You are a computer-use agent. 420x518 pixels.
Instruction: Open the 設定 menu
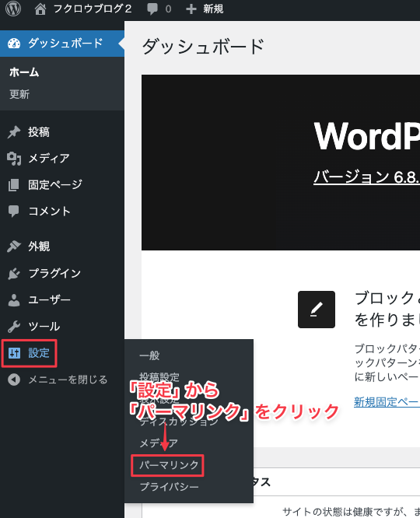pyautogui.click(x=39, y=353)
